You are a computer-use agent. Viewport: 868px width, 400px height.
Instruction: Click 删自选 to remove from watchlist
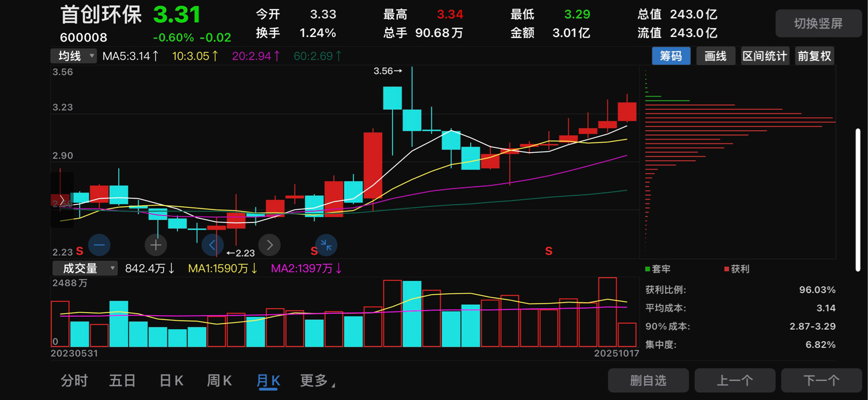pyautogui.click(x=648, y=380)
